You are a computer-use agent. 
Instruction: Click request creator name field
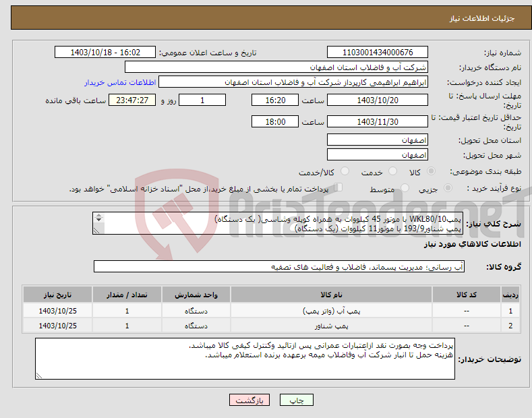(x=293, y=82)
